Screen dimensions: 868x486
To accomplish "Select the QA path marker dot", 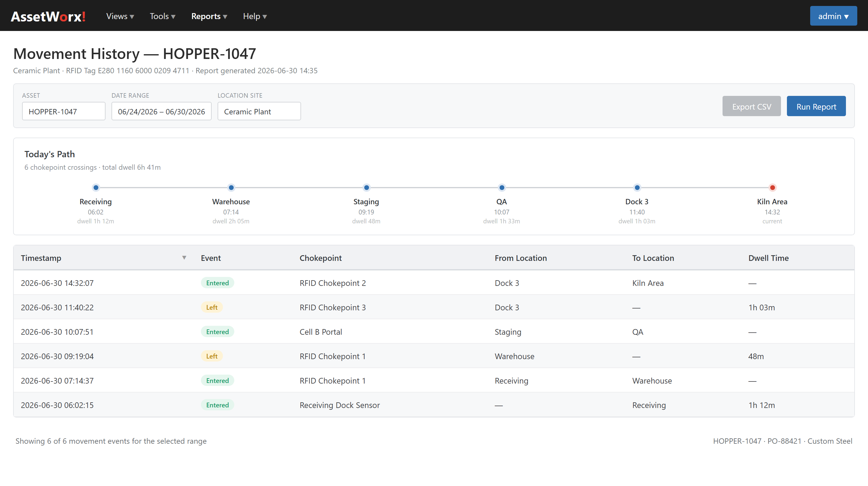I will pos(502,188).
